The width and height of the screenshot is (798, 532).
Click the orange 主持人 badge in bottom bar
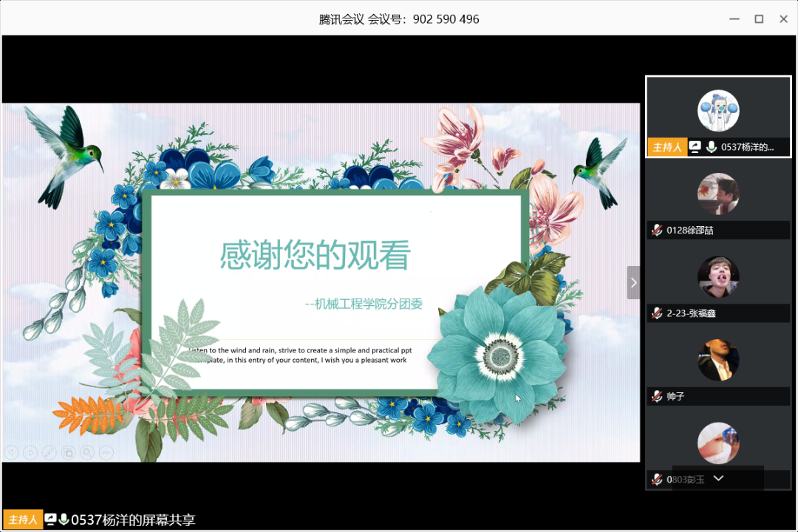(x=23, y=519)
